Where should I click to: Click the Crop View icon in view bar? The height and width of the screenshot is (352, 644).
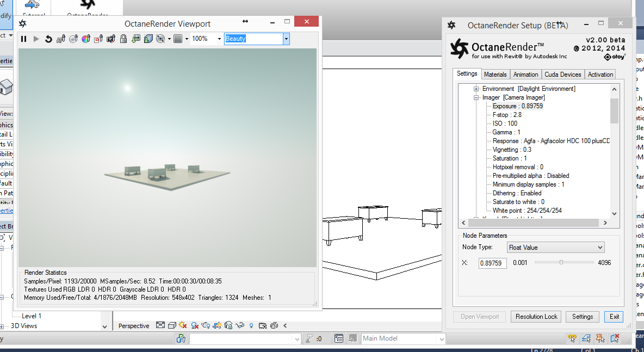[x=217, y=325]
